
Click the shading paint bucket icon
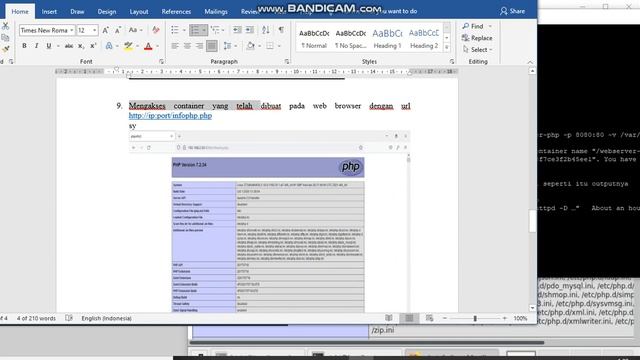(x=251, y=46)
